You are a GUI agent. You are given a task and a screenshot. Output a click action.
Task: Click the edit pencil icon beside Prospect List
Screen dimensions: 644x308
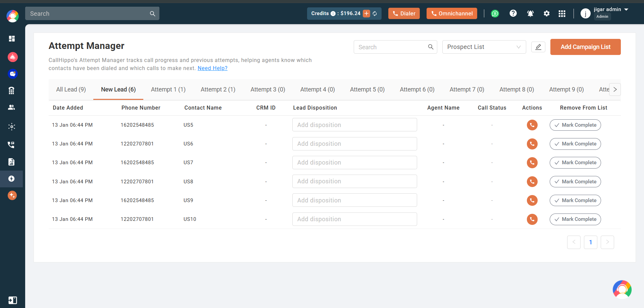[538, 47]
